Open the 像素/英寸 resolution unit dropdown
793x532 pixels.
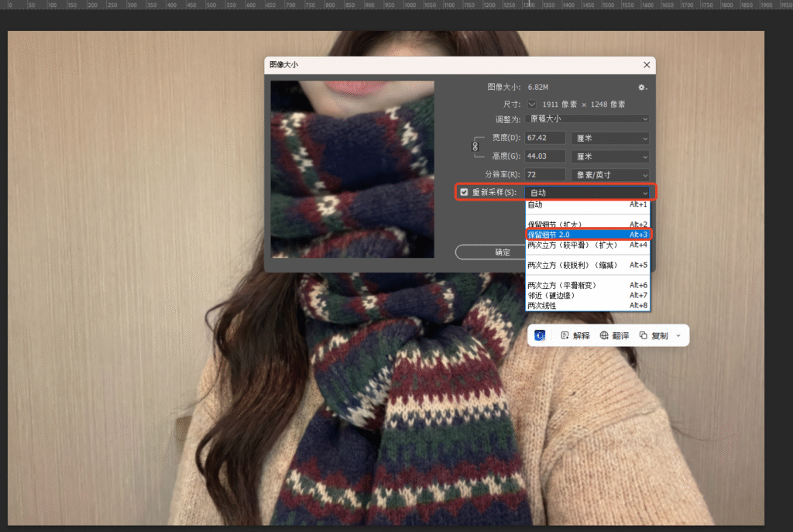coord(610,175)
